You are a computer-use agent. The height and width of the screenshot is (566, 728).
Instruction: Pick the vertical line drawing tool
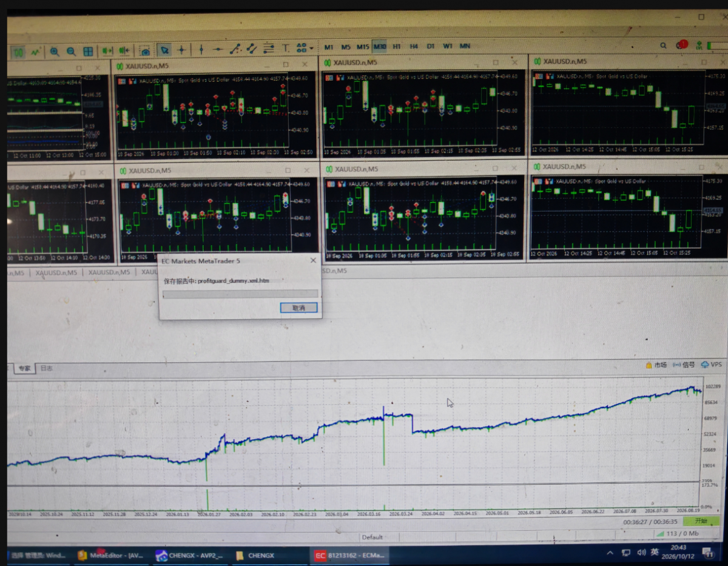[x=201, y=50]
